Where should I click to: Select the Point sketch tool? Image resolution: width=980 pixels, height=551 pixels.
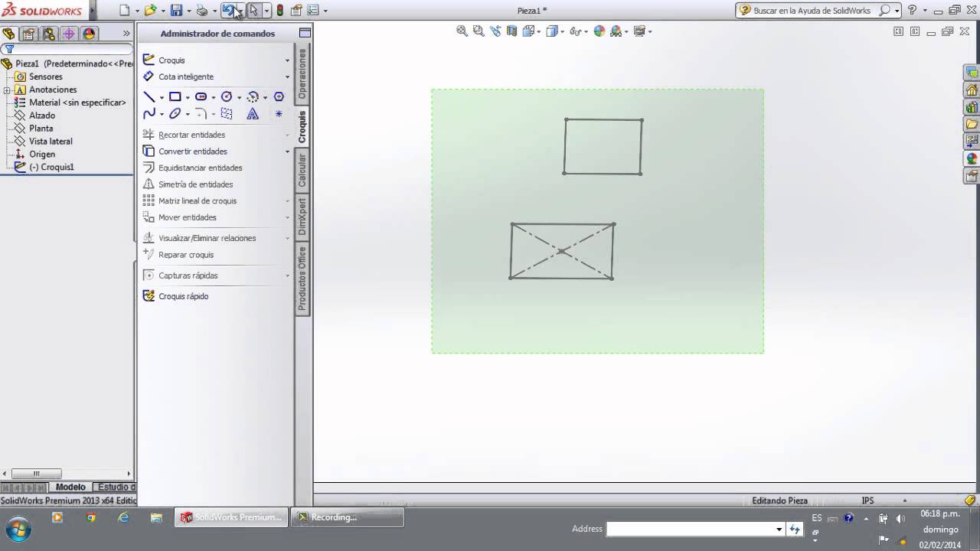pos(279,114)
